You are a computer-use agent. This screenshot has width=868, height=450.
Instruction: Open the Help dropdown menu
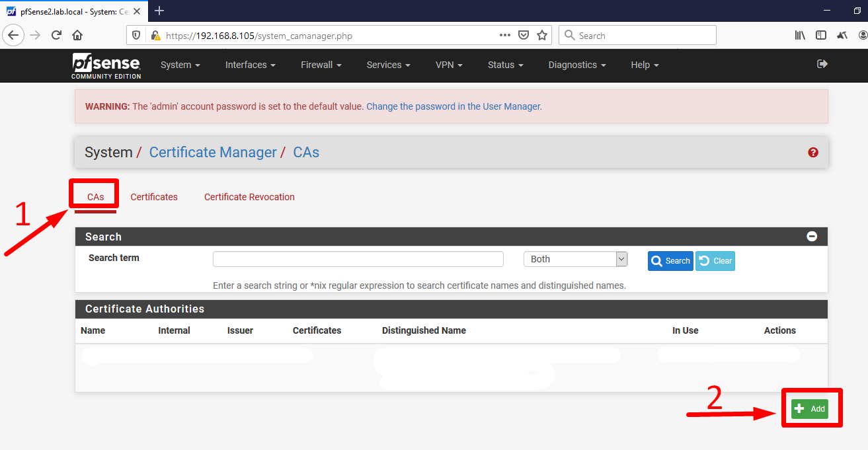tap(645, 65)
